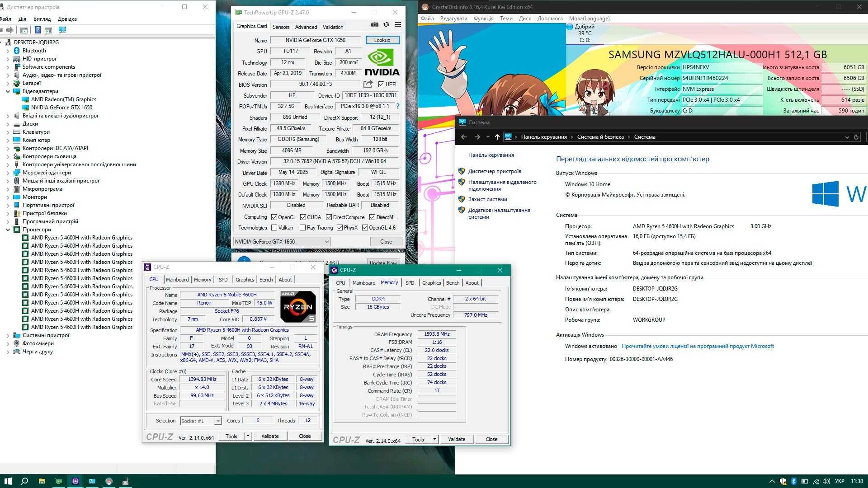Toggle the CUDA checkbox
868x488 pixels.
coord(303,217)
